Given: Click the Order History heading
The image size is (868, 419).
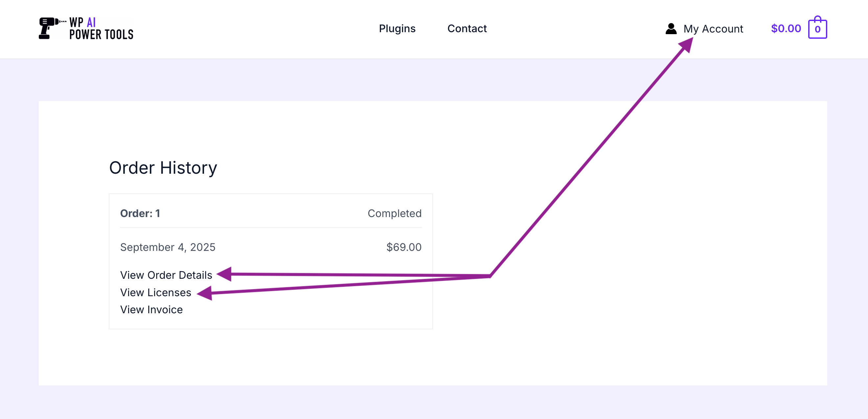Looking at the screenshot, I should click(163, 168).
